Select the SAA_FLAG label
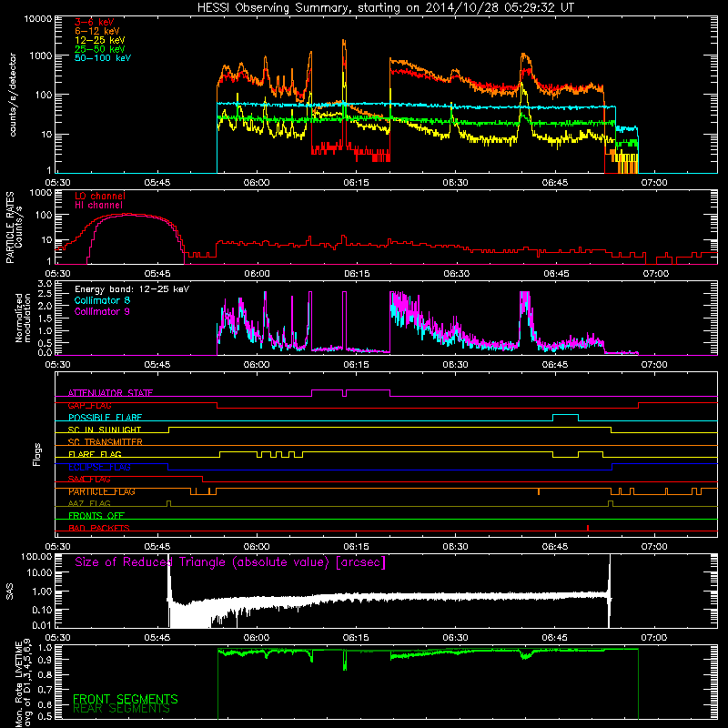The image size is (728, 728). click(x=89, y=479)
